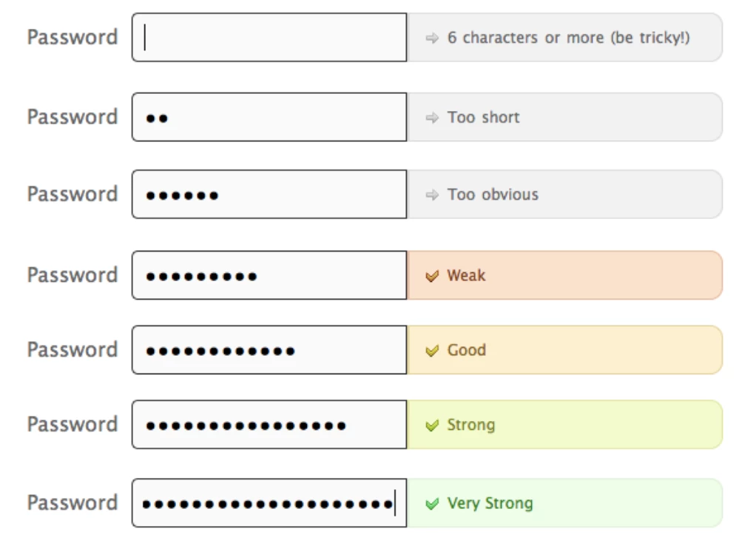Screen dimensions: 756x546
Task: Select the password field rated Good
Action: (269, 350)
